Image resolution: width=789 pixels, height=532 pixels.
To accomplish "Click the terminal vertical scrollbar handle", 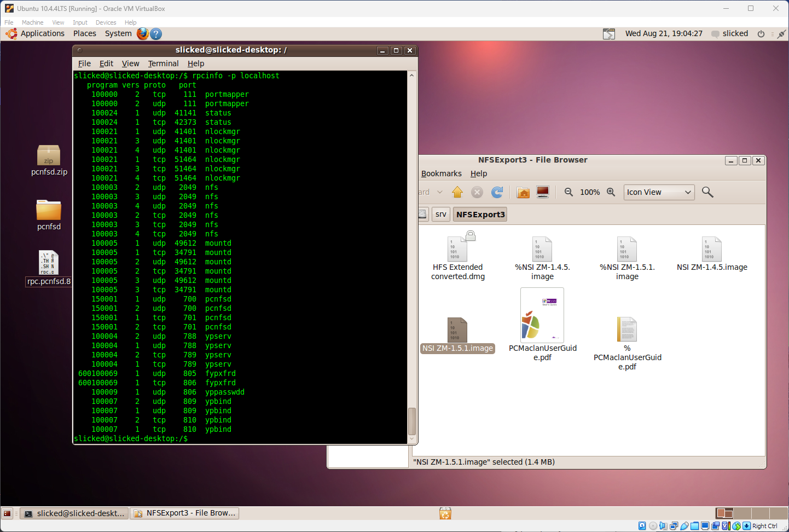I will point(412,421).
